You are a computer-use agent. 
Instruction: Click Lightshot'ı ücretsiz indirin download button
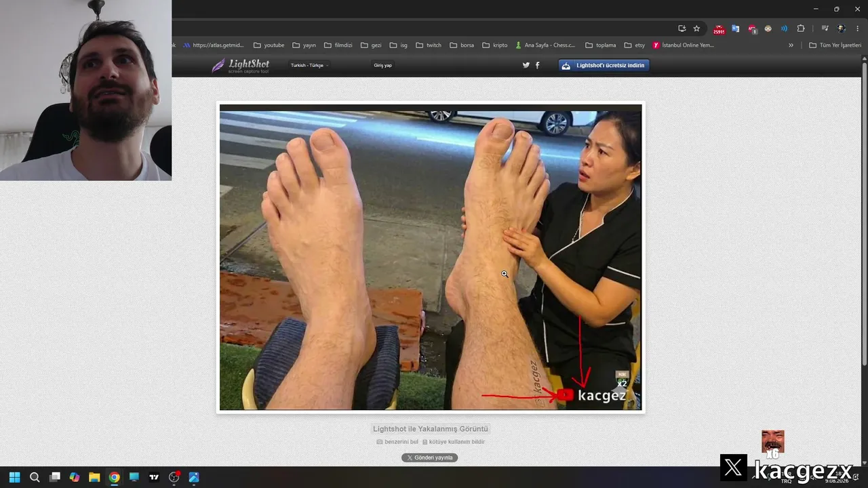604,65
